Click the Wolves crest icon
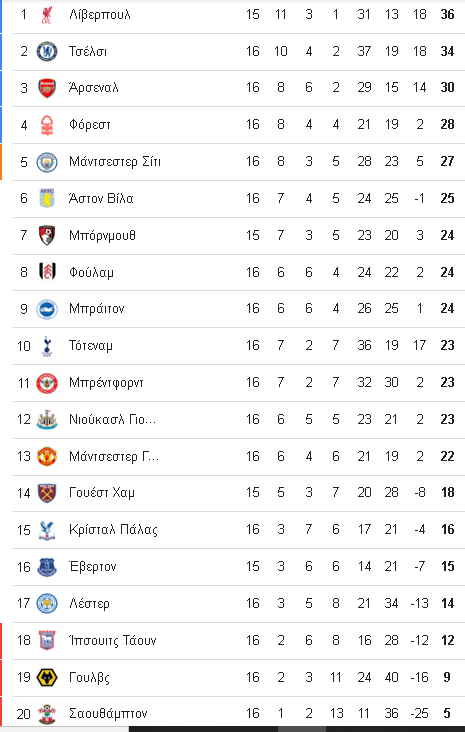This screenshot has width=465, height=732. coord(47,677)
